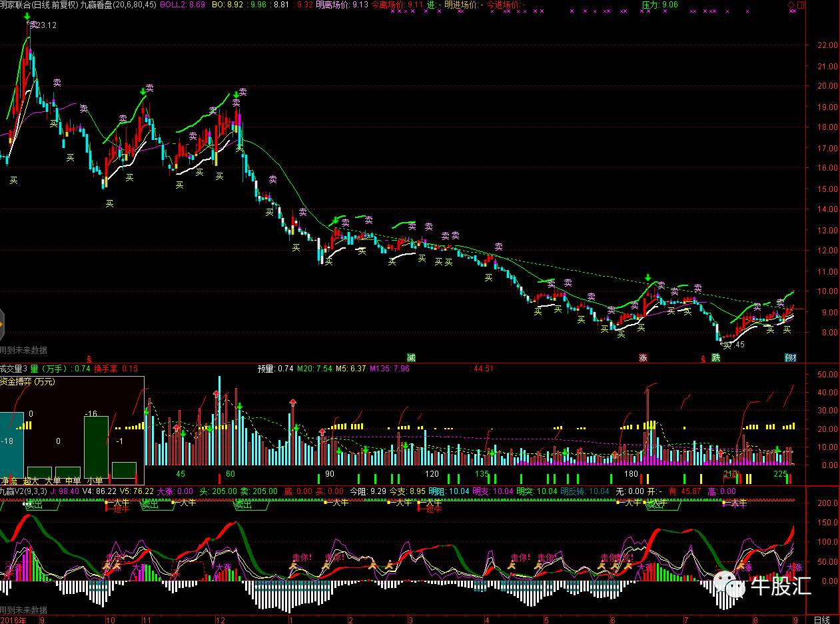Select 净流 in the 资金搏弈 panel
Screen dimensions: 840x624
[9, 480]
